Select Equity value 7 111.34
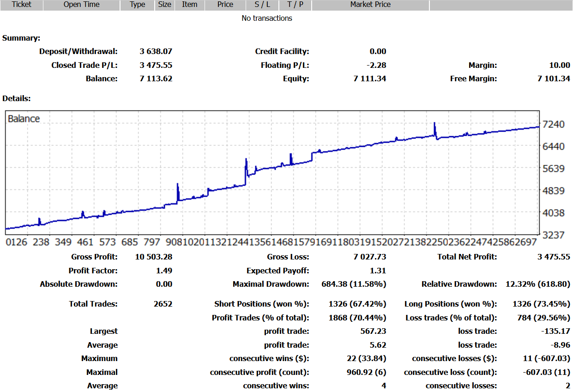The image size is (573, 392). (x=370, y=78)
